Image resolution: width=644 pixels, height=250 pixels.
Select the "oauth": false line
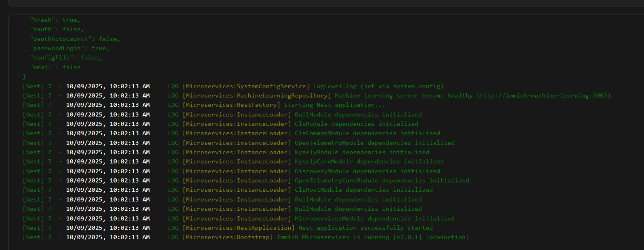[57, 29]
